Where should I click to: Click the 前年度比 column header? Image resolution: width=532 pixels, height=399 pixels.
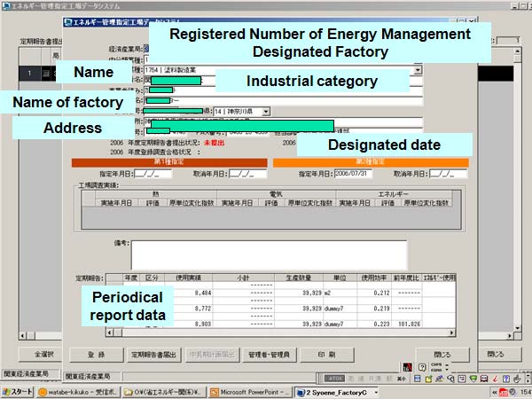pos(406,278)
